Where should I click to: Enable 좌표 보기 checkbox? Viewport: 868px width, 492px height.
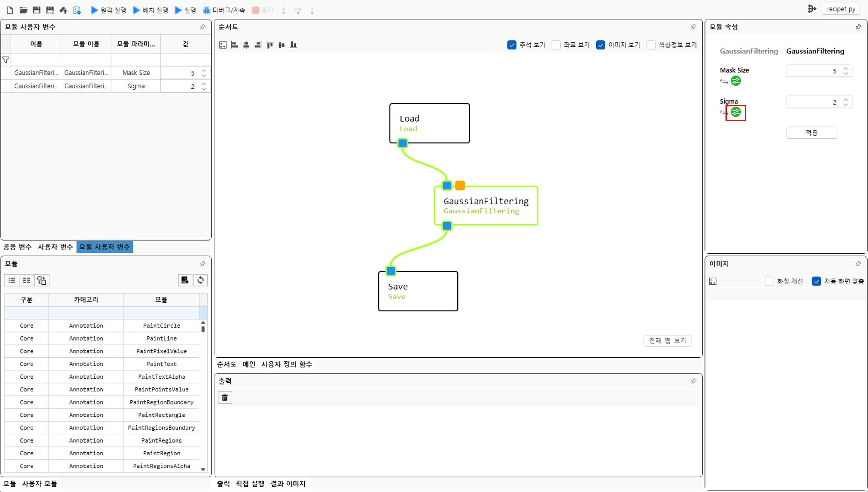point(556,45)
